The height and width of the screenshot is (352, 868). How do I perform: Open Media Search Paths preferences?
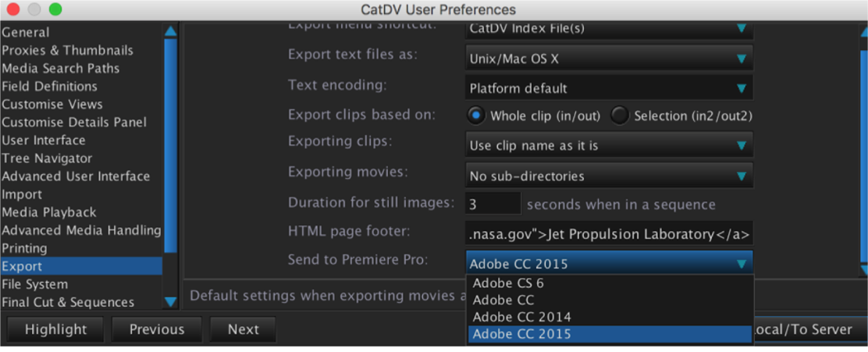click(x=61, y=69)
